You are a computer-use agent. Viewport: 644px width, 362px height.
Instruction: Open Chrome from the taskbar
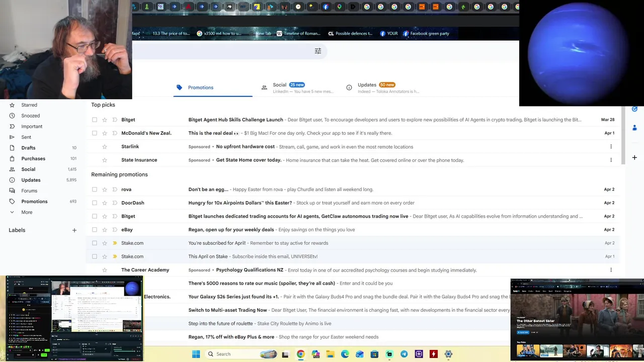tap(300, 354)
